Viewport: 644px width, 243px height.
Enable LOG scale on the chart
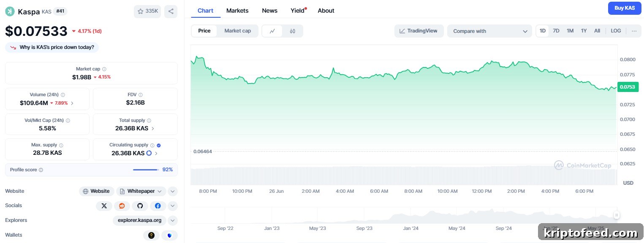click(x=616, y=31)
